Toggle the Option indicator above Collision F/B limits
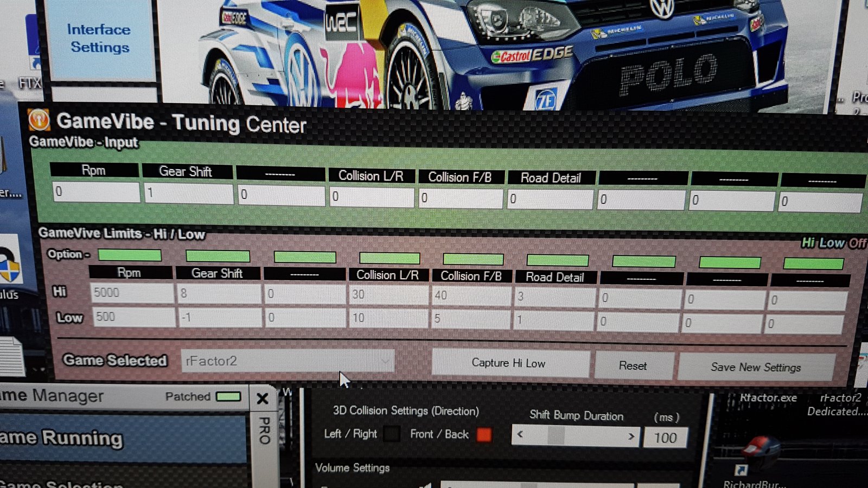Image resolution: width=868 pixels, height=488 pixels. point(473,259)
